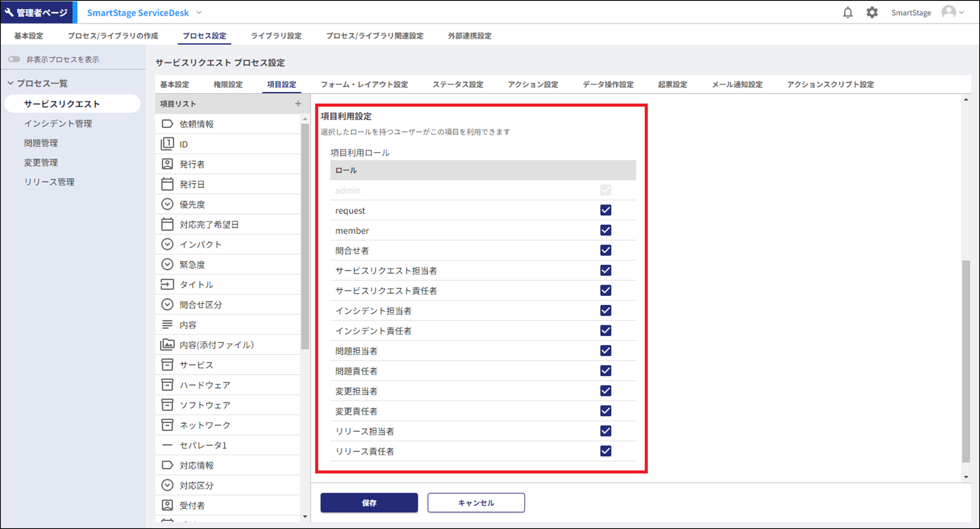Click the notification bell icon
980x529 pixels.
click(847, 13)
